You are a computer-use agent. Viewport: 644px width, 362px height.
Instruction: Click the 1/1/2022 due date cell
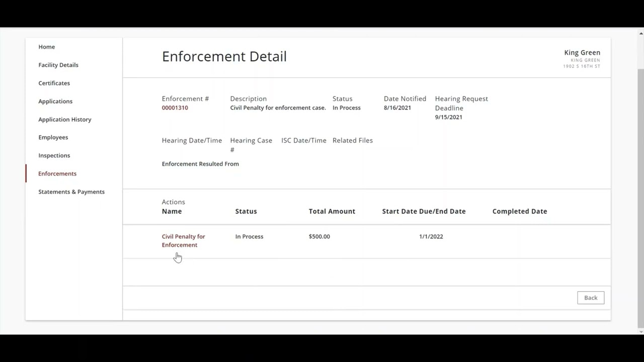431,236
